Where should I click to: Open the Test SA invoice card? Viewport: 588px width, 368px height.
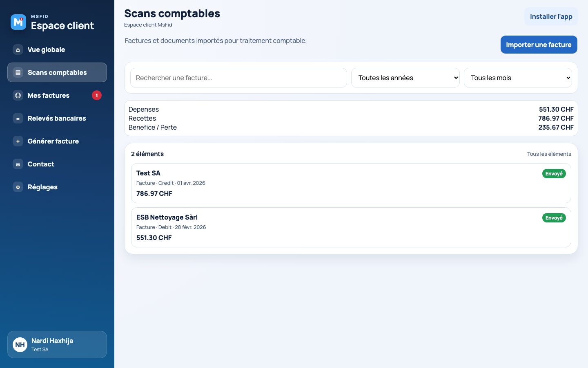point(351,183)
